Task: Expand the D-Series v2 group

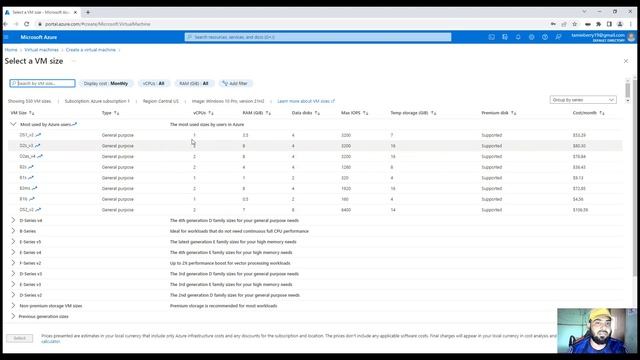Action: tap(13, 295)
